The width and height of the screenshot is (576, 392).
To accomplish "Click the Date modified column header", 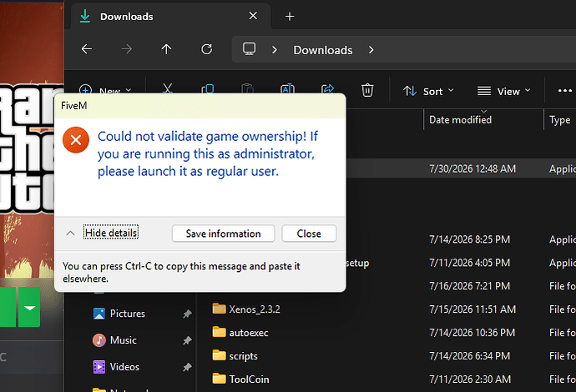I will pyautogui.click(x=460, y=119).
